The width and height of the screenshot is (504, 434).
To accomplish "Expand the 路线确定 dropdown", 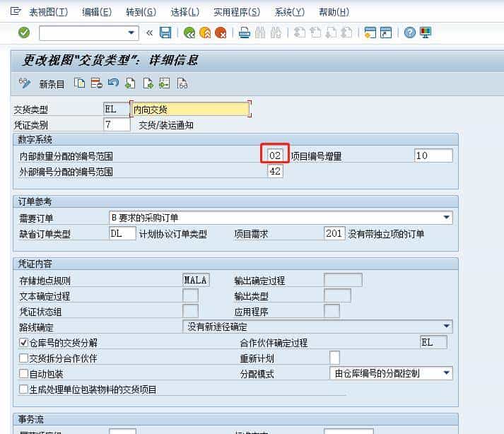I will click(447, 327).
